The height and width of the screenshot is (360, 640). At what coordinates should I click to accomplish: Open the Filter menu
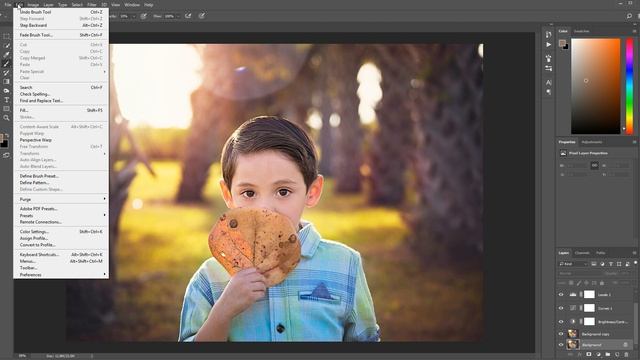92,5
